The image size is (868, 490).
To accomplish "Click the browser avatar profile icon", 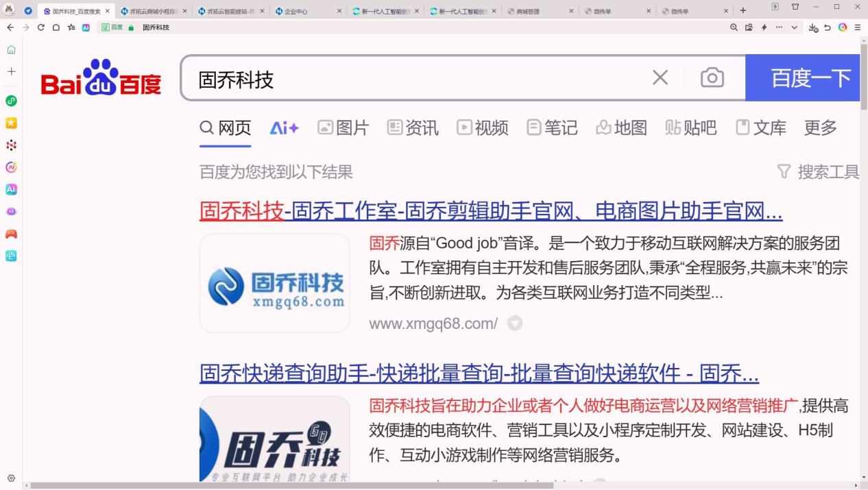I will tap(10, 10).
